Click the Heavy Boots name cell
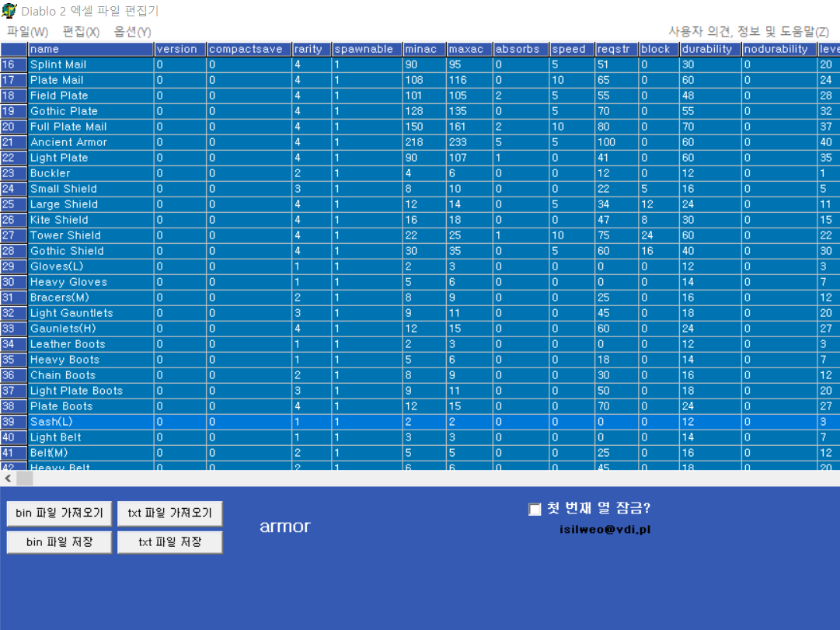The width and height of the screenshot is (840, 630). [x=91, y=360]
